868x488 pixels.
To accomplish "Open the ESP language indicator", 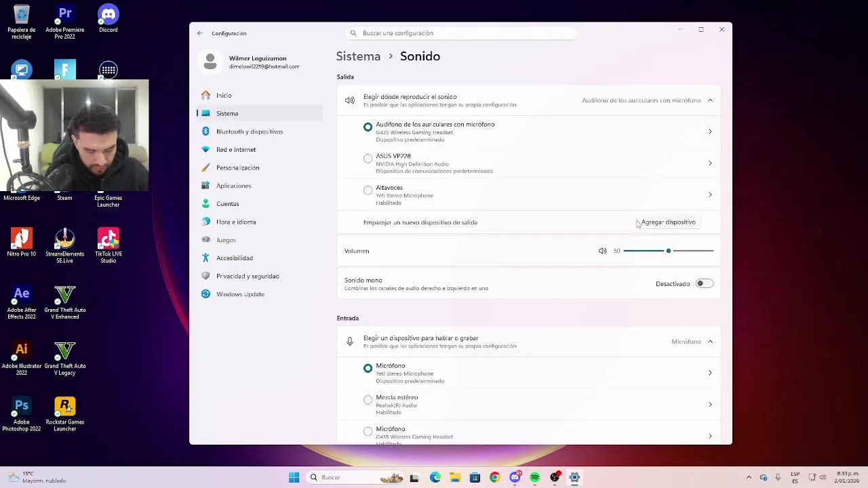I will (x=795, y=477).
